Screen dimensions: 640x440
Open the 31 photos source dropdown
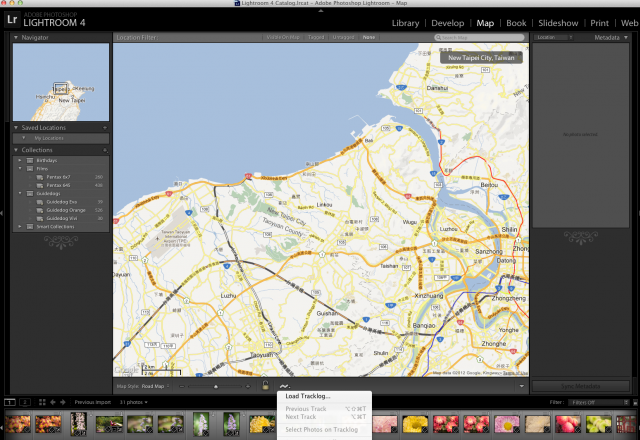(133, 402)
